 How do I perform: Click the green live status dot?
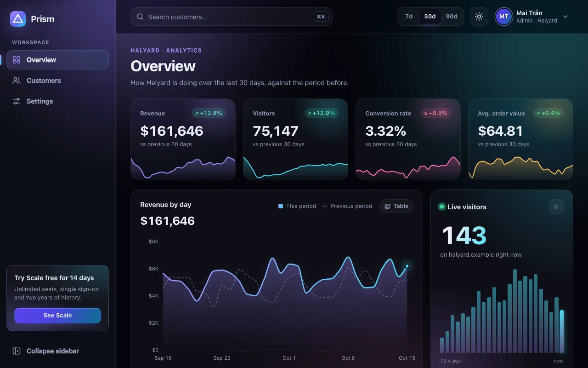coord(442,207)
